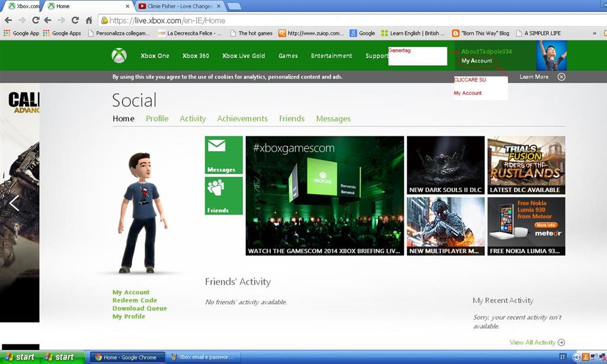
Task: Click Xbox email e passwor... taskbar button
Action: 204,357
